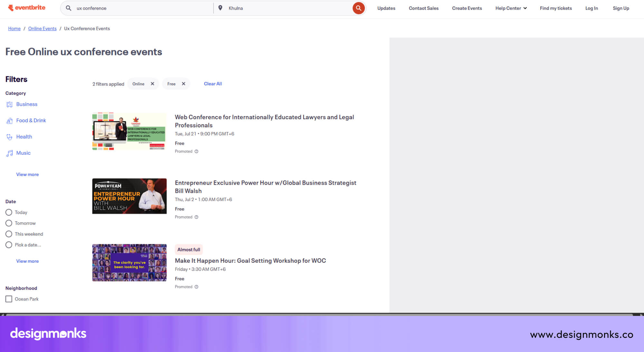This screenshot has width=644, height=352.
Task: Click the orange search submit button
Action: click(x=358, y=8)
